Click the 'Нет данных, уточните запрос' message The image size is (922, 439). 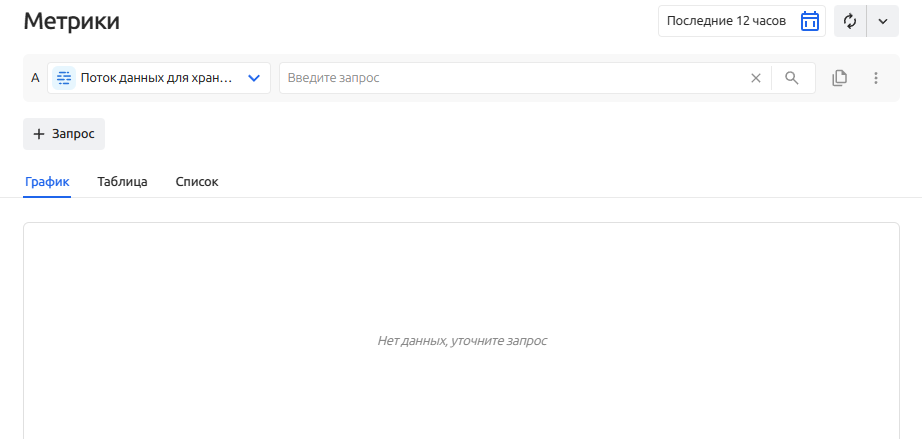462,341
